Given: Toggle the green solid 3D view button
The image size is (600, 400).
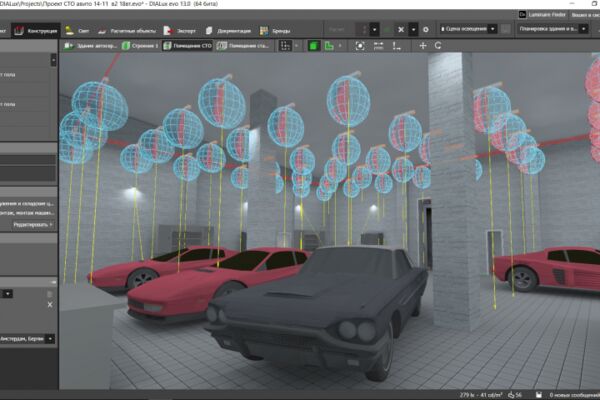Looking at the screenshot, I should tap(313, 46).
